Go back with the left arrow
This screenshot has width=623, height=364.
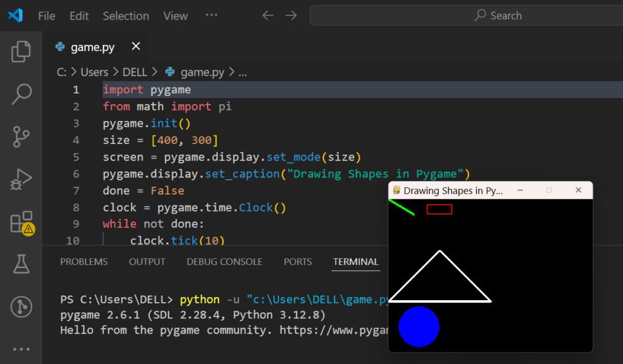268,15
